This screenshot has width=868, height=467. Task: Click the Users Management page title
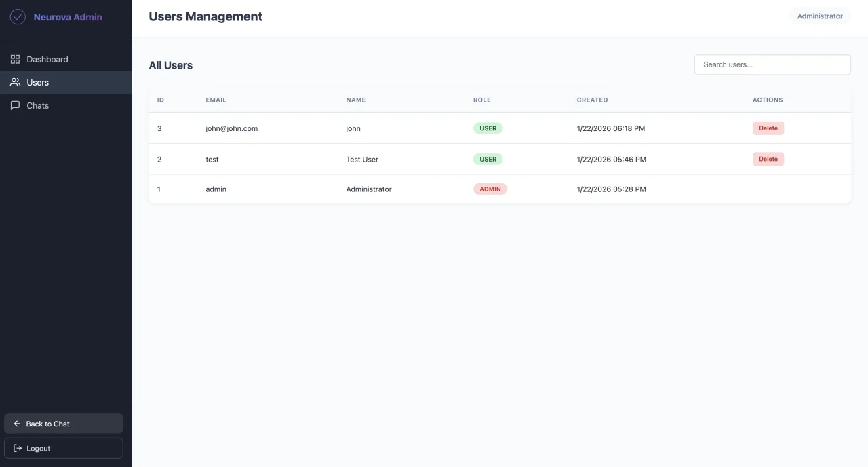click(205, 16)
